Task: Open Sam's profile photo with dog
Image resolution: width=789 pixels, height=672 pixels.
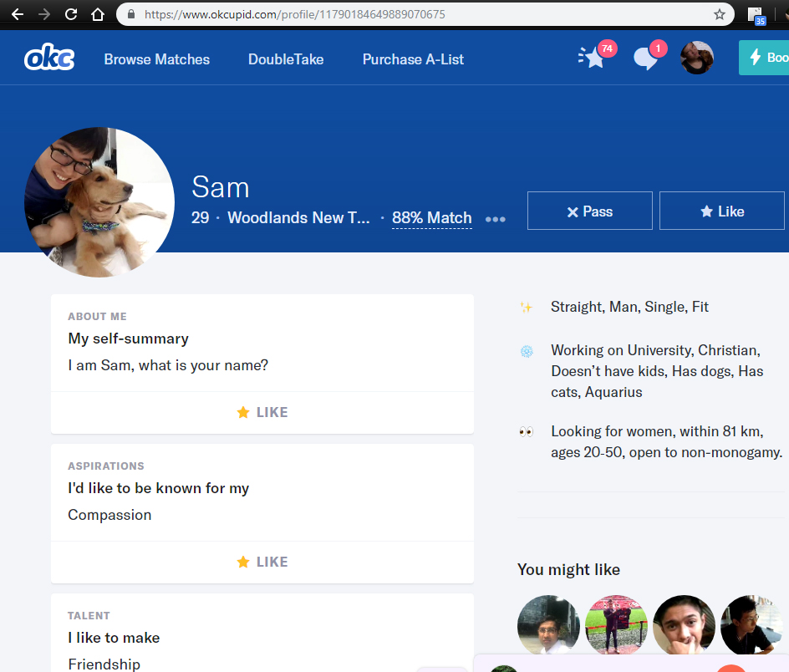Action: 99,202
